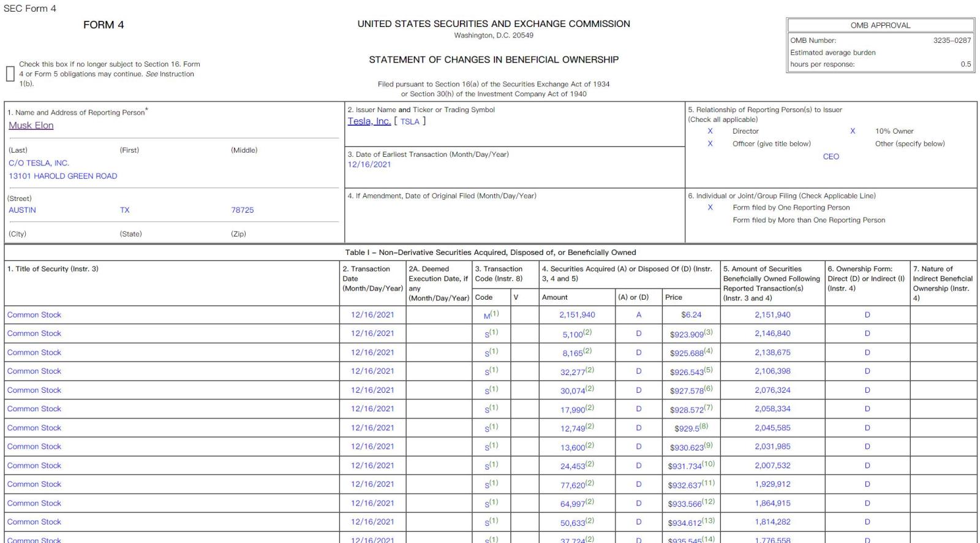The height and width of the screenshot is (543, 980).
Task: Click the owned amount 2,031,985 cell
Action: [772, 446]
